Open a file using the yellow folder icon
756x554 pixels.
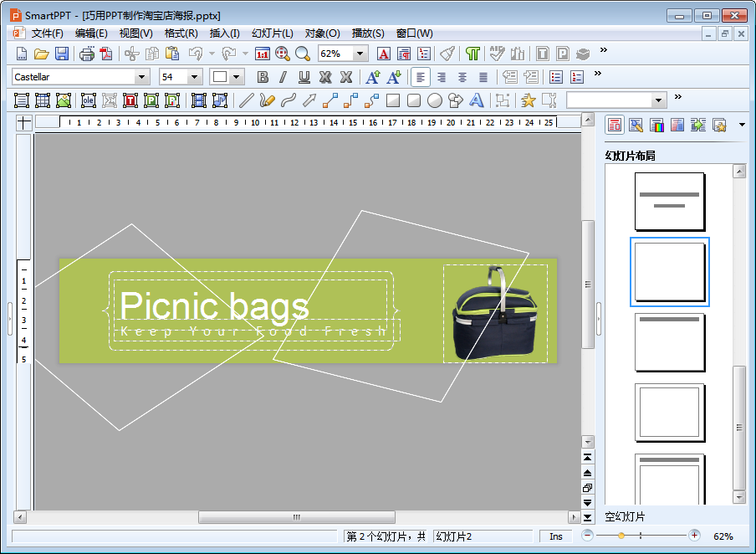(42, 54)
